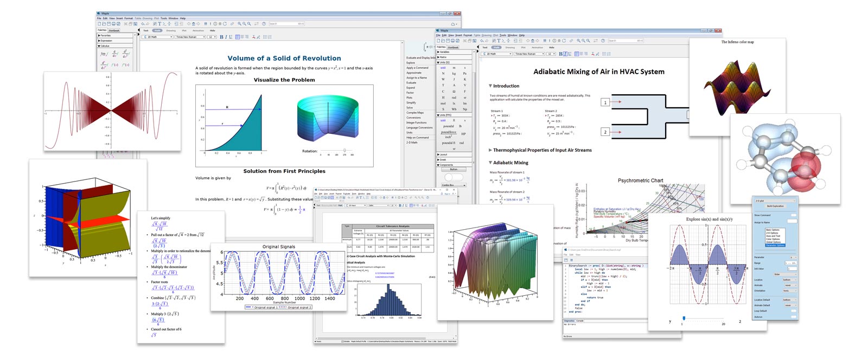The image size is (868, 363).
Task: Click the new document icon in left toolbar
Action: (99, 24)
